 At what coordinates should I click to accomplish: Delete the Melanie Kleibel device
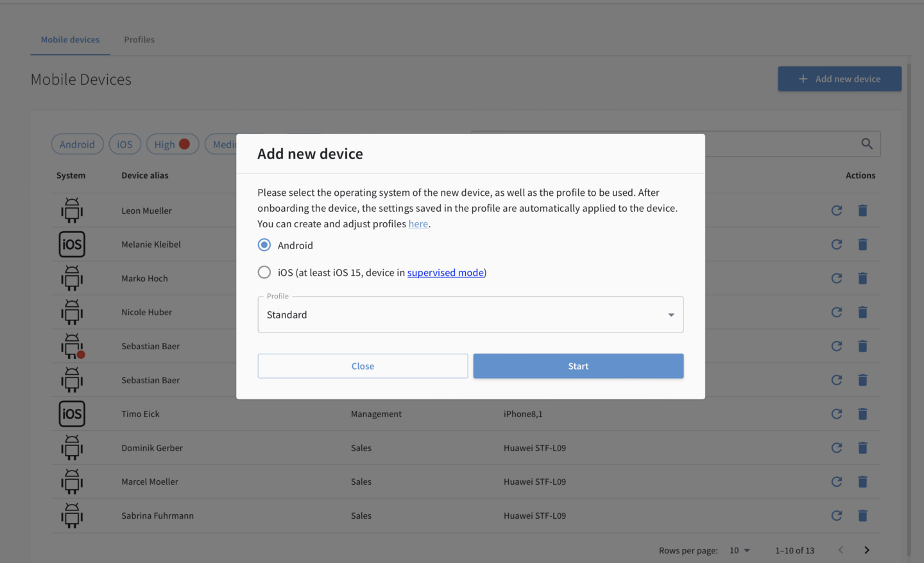[862, 245]
